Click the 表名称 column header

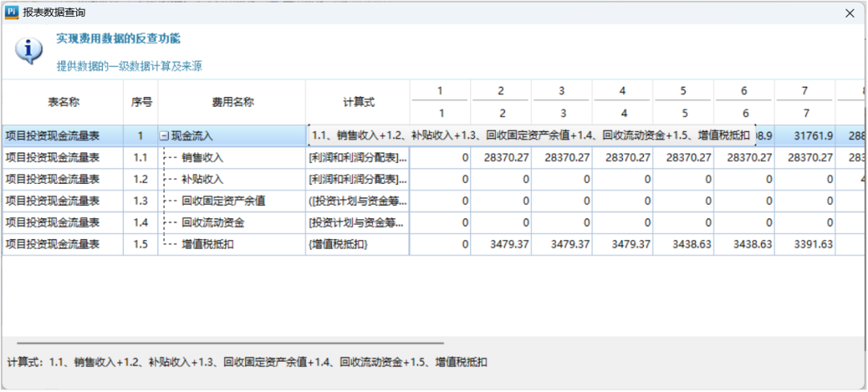pos(63,102)
